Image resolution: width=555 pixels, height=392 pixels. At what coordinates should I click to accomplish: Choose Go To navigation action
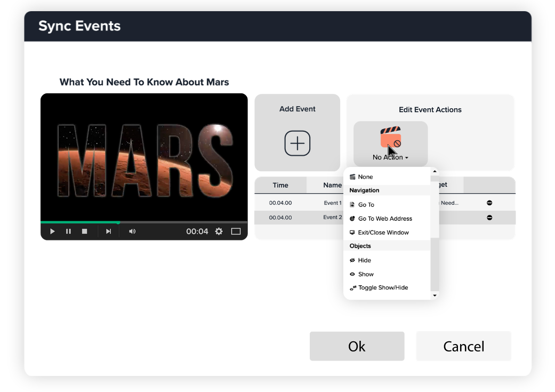[366, 205]
